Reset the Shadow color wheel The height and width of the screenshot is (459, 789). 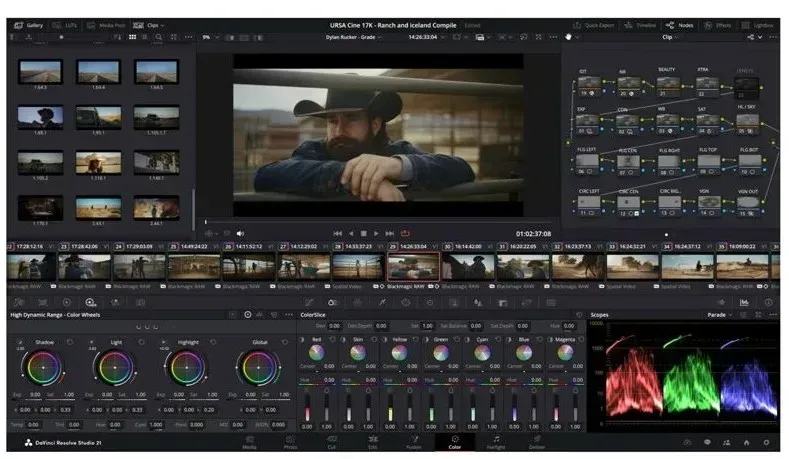70,342
